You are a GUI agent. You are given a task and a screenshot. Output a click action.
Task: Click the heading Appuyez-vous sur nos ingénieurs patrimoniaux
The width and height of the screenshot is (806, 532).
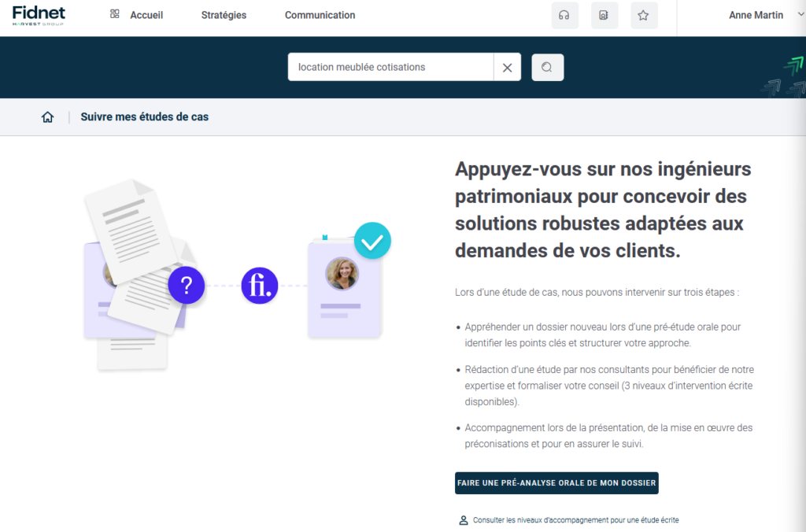603,209
